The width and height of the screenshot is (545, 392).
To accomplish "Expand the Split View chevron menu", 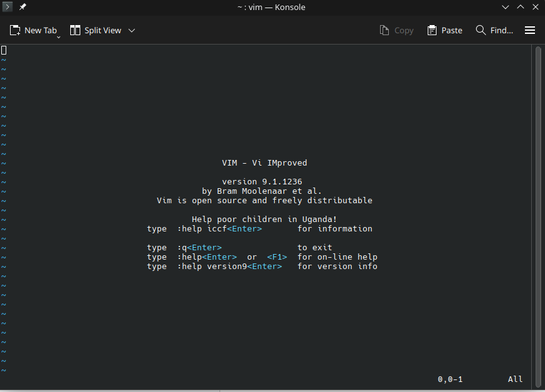I will pos(132,31).
